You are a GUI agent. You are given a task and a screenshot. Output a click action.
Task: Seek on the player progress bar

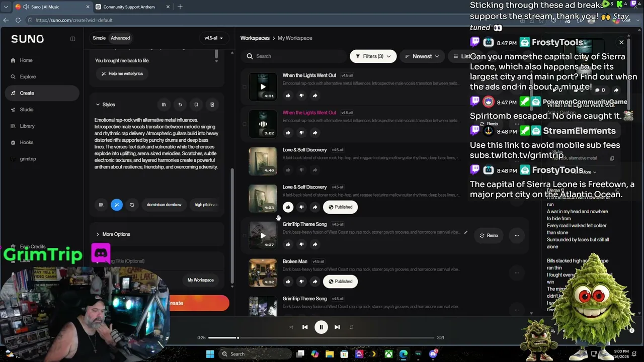[320, 338]
